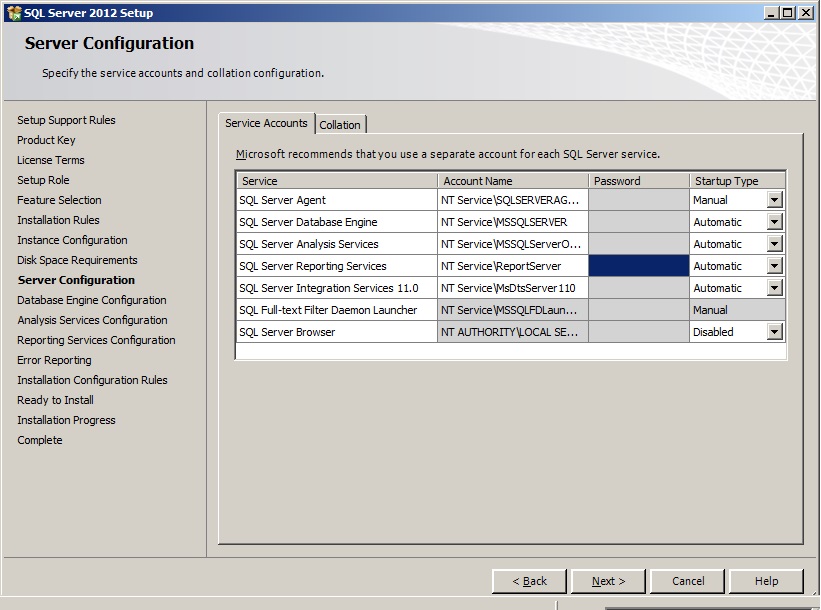
Task: Select account name NT Service\SQLSERVERAG...
Action: 513,199
